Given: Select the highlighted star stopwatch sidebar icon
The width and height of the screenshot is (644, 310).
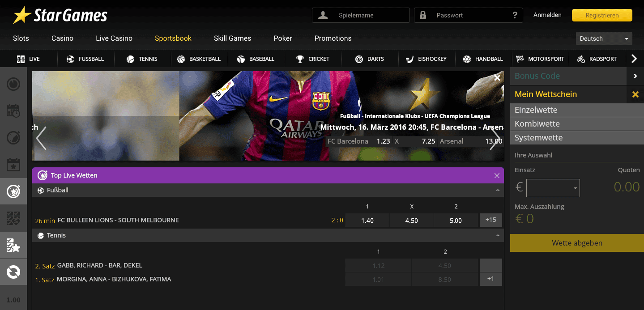Looking at the screenshot, I should click(x=13, y=191).
